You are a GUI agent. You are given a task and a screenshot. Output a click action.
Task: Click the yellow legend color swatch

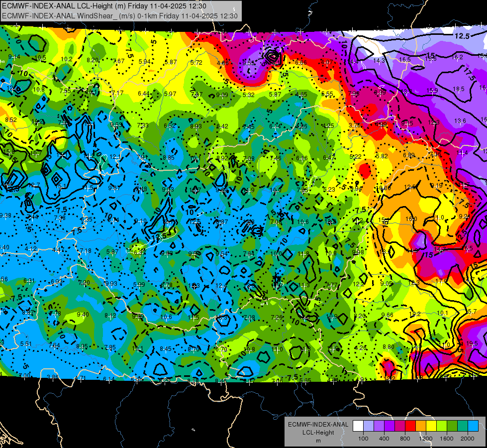(431, 426)
